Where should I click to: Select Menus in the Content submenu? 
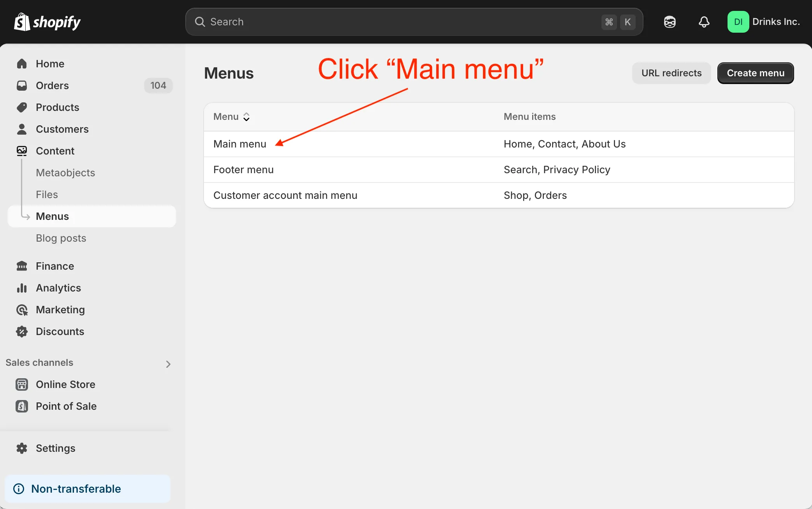[52, 216]
